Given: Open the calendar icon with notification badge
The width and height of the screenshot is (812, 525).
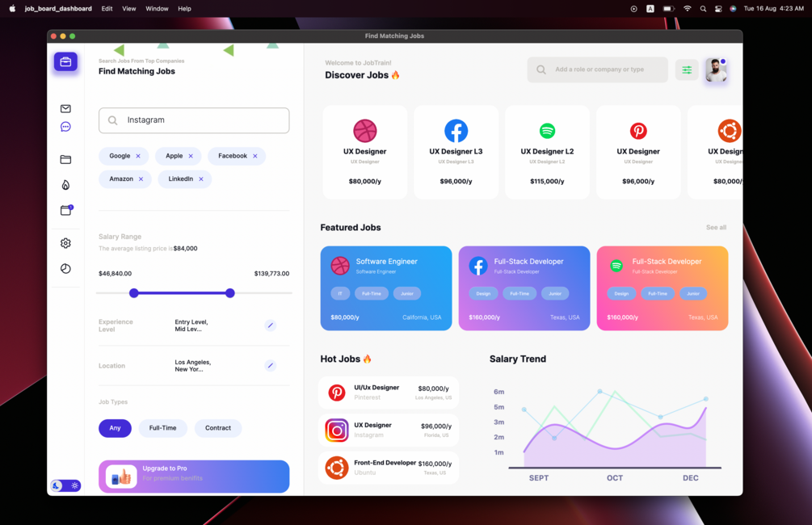Looking at the screenshot, I should point(66,210).
